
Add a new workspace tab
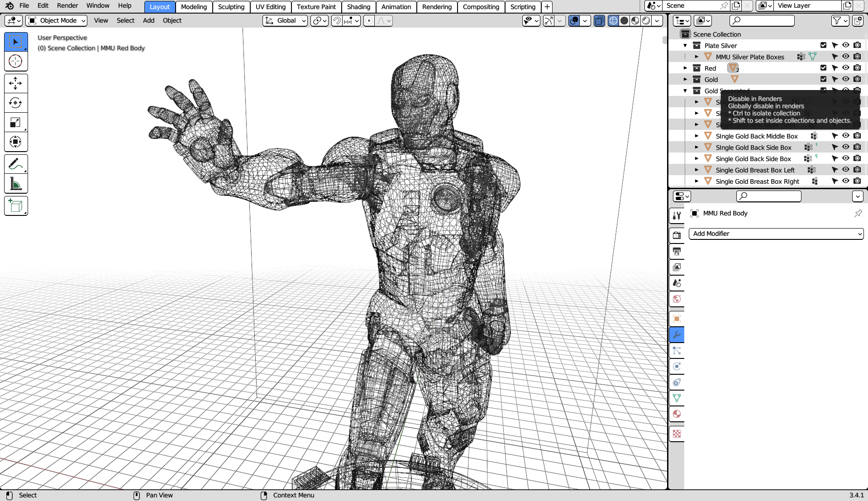(547, 7)
